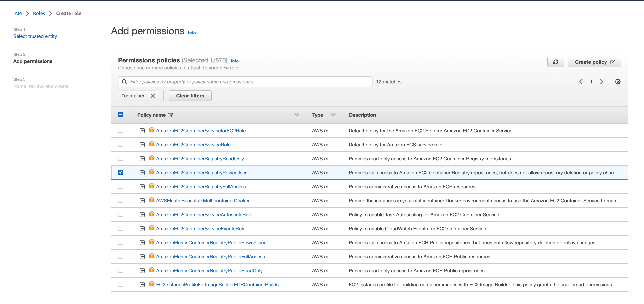Click the orange policy icon for AmazonElasticContainerRegistryPublicReadOnly
The image size is (644, 304).
[151, 270]
